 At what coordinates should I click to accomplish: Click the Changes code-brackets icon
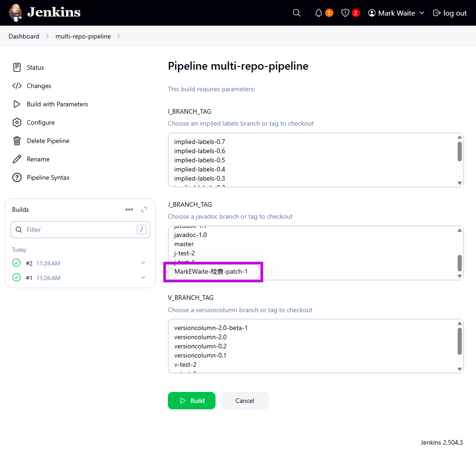17,86
